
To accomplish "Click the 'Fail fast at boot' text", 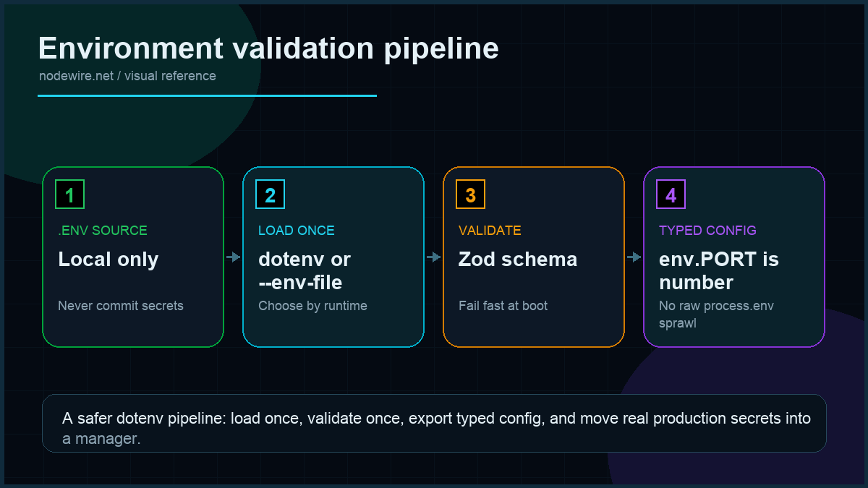I will tap(503, 306).
